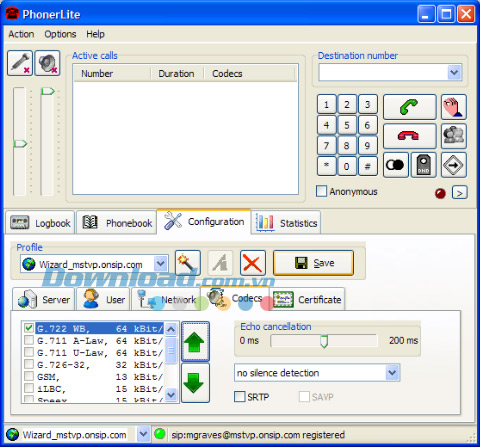Move codec down with green arrow
480x447 pixels.
[195, 383]
